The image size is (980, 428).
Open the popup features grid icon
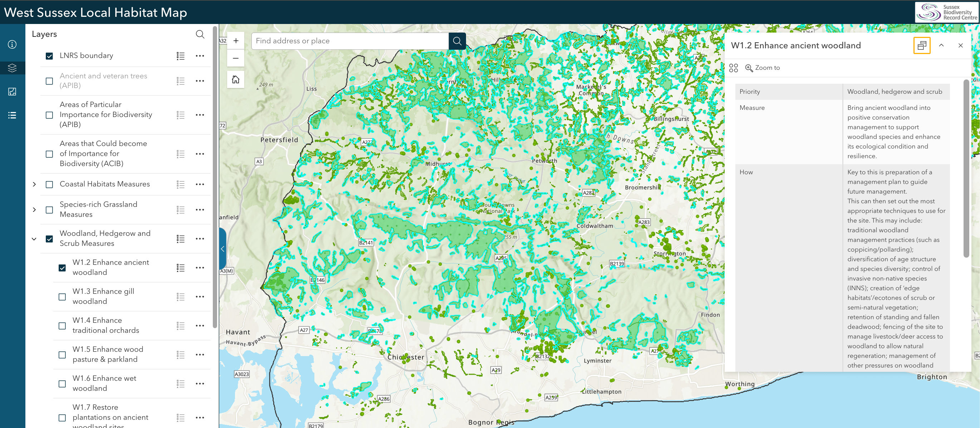click(734, 68)
